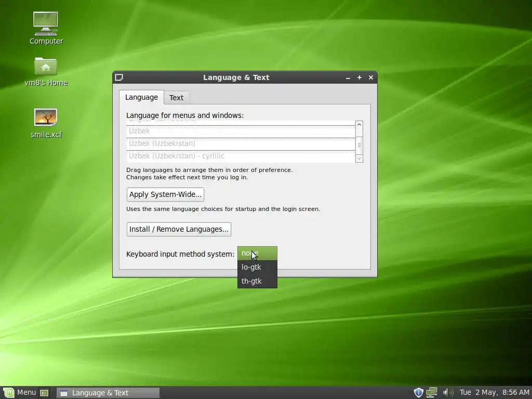Open the network connection tray icon
The image size is (532, 399).
pyautogui.click(x=432, y=393)
